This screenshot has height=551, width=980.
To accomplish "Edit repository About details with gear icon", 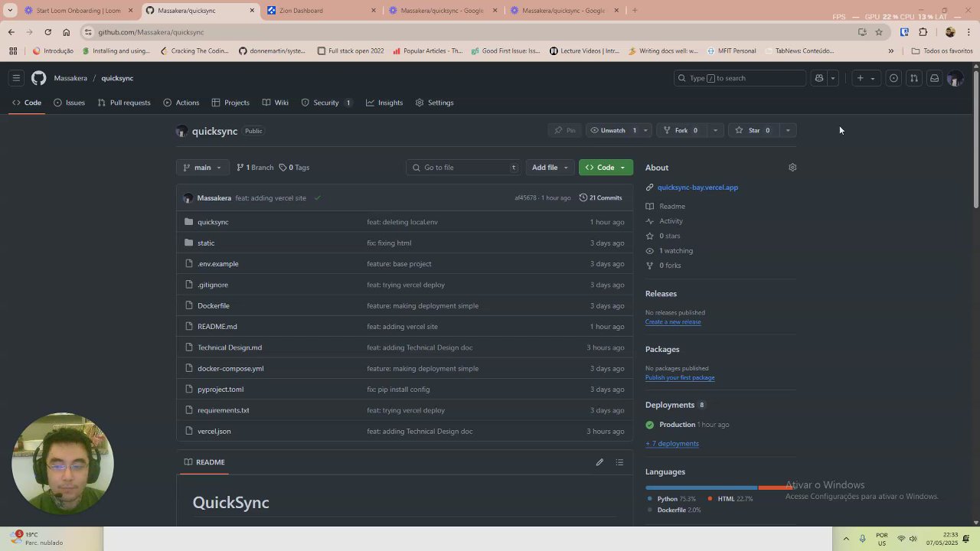I will pos(792,168).
